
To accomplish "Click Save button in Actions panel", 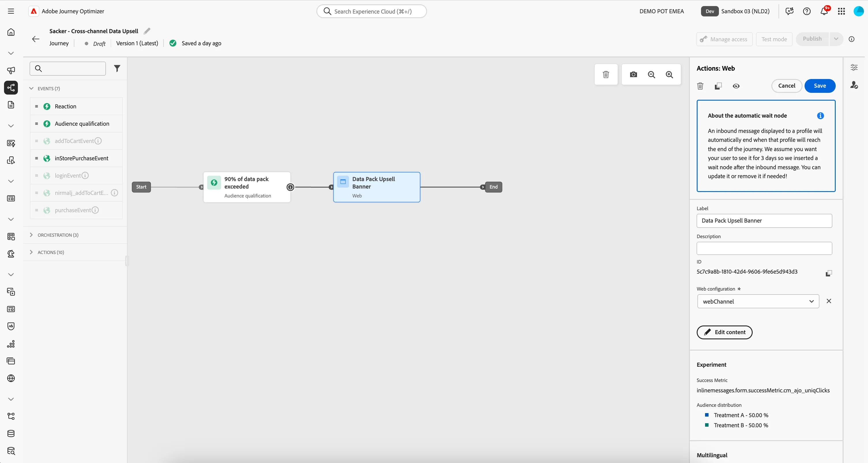I will coord(820,86).
